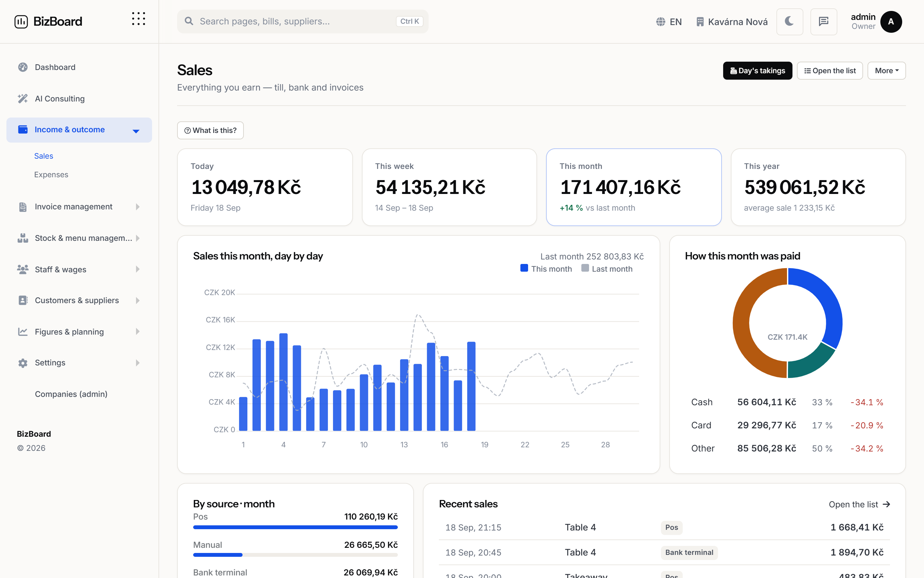Select the Today summary card
924x578 pixels.
tap(265, 187)
